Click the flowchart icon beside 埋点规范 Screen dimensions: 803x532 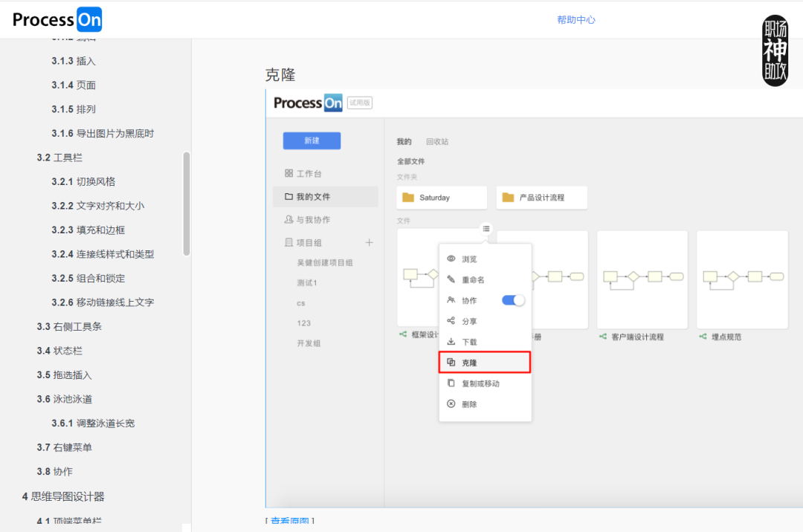coord(703,337)
